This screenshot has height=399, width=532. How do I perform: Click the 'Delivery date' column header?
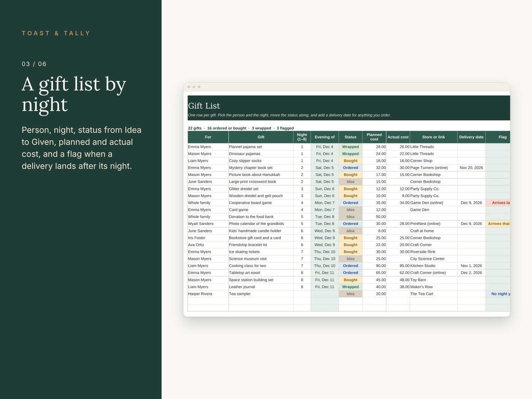471,137
